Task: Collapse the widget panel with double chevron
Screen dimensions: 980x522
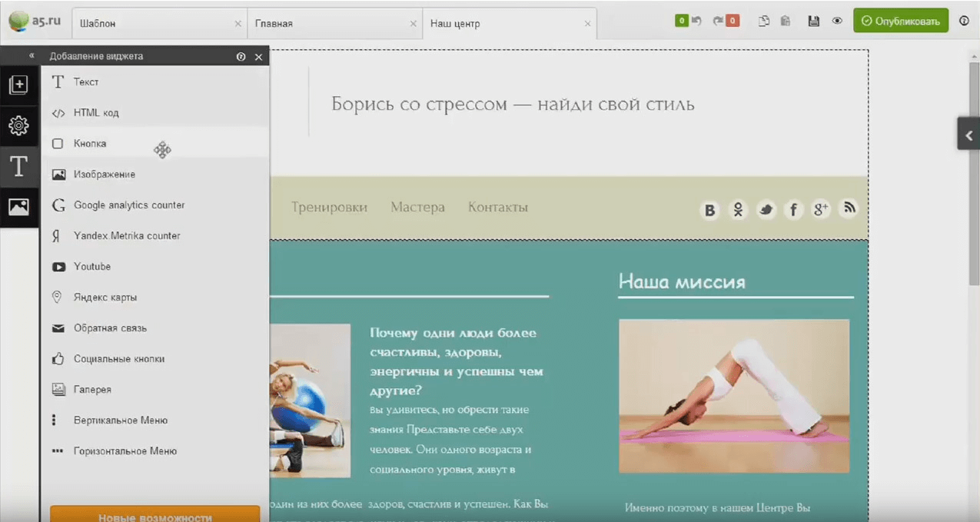Action: [x=32, y=56]
